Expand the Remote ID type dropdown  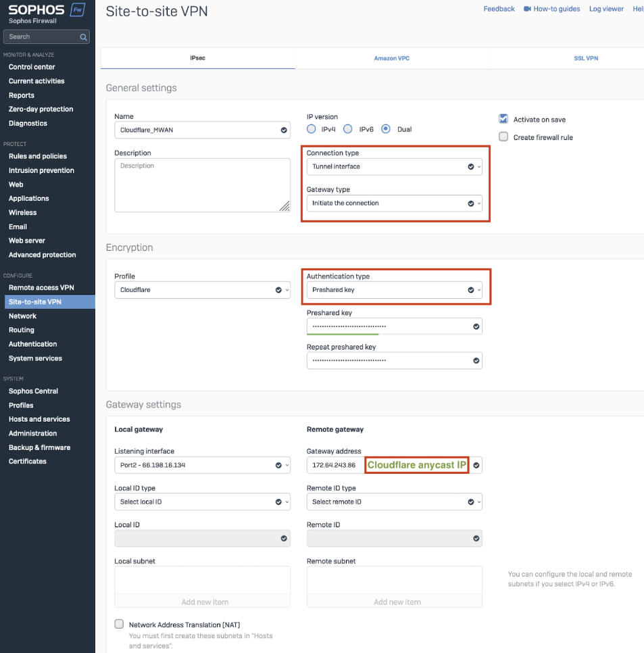pyautogui.click(x=394, y=502)
